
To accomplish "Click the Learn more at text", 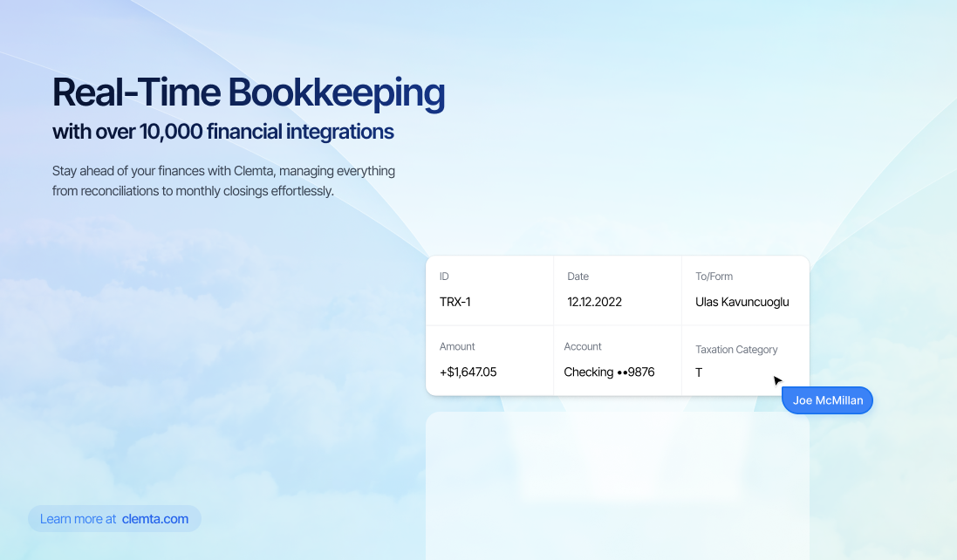I will coord(79,519).
